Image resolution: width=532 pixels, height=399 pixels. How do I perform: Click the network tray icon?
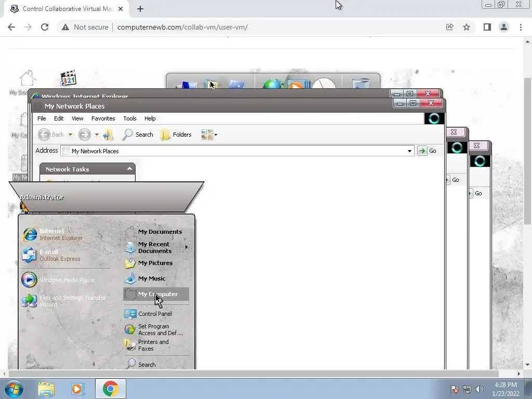[x=467, y=390]
